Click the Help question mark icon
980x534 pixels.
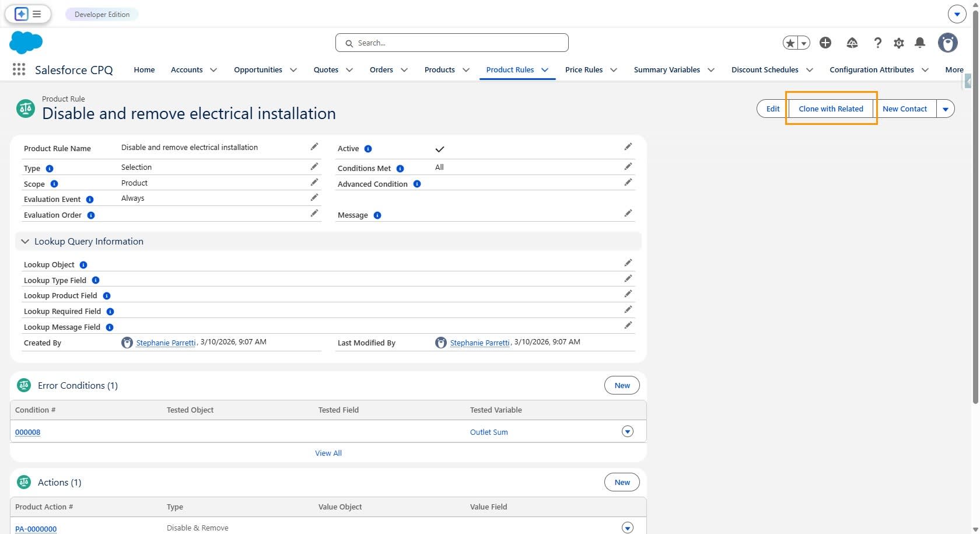click(877, 43)
